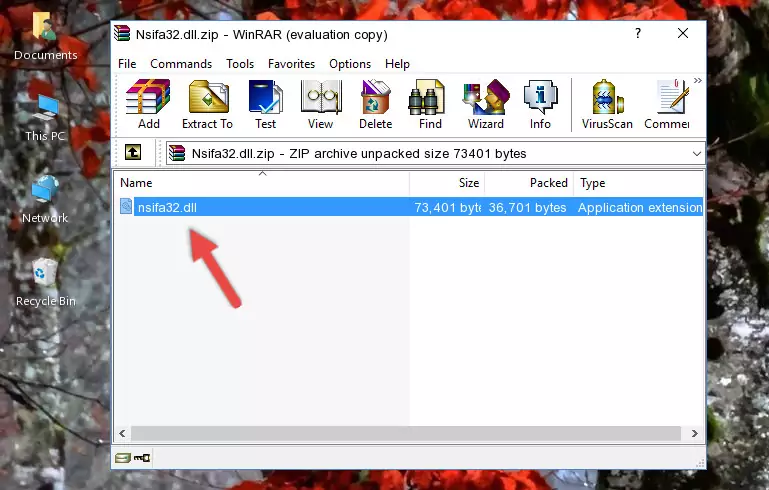
Task: Click the title bar question mark help button
Action: click(638, 33)
